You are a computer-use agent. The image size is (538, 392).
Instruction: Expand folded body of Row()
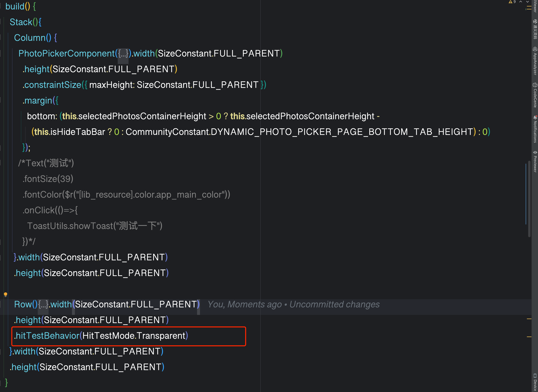tap(43, 304)
